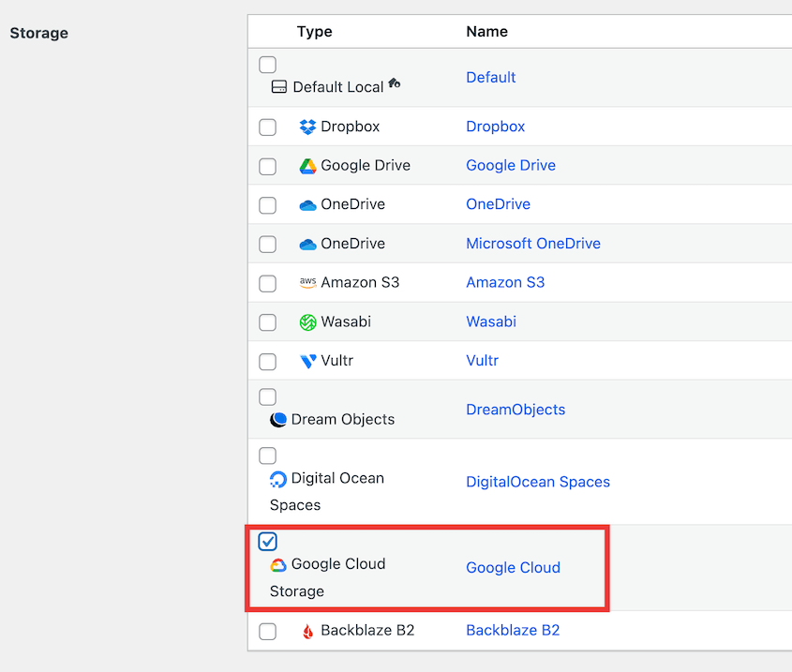
Task: Click the green Wasabi icon
Action: pos(307,321)
